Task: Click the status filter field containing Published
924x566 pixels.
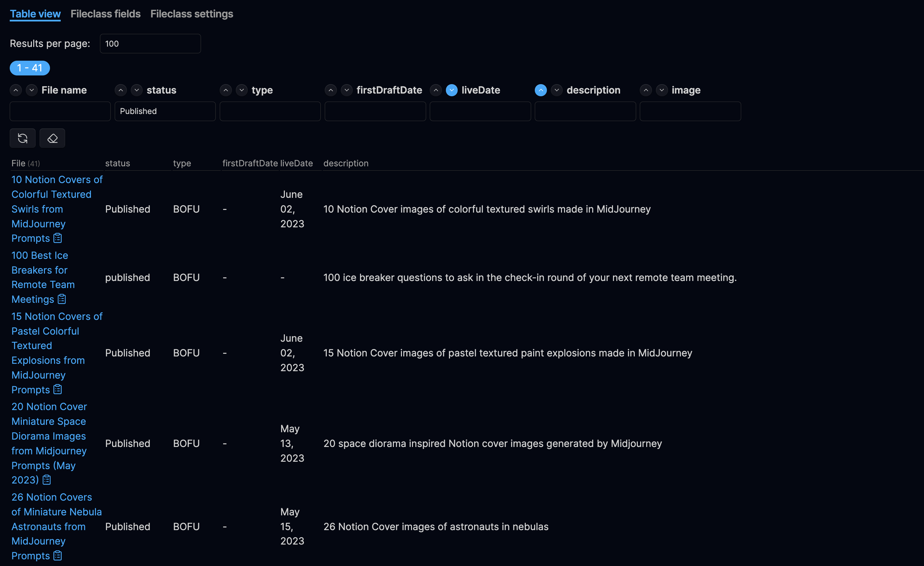Action: (165, 111)
